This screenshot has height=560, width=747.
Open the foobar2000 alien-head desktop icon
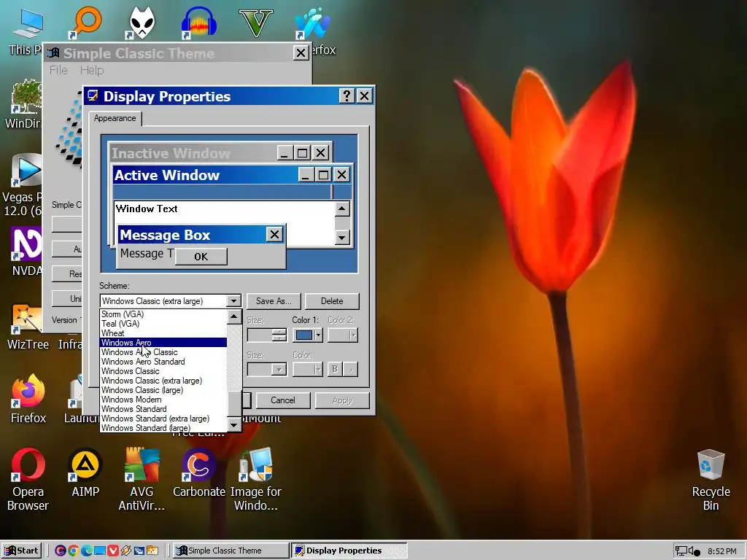[x=142, y=23]
